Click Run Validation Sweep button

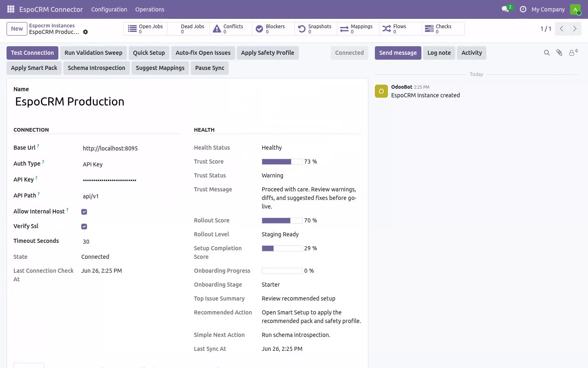[94, 53]
